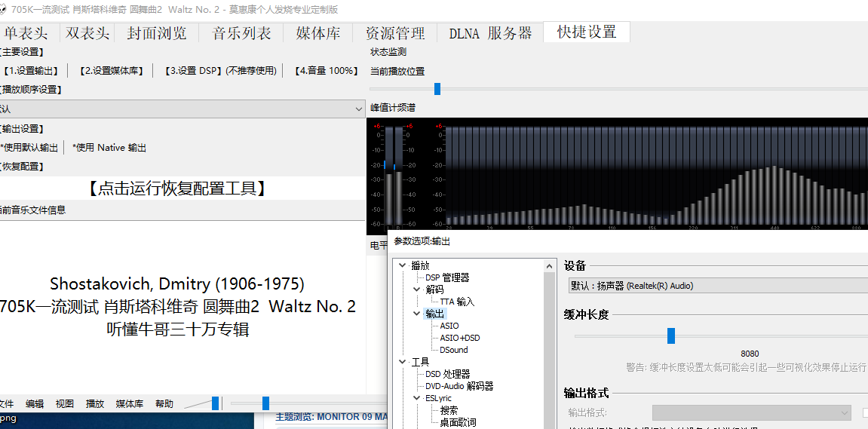This screenshot has height=429, width=868.
Task: Click the 8080 buffer length value
Action: (750, 354)
